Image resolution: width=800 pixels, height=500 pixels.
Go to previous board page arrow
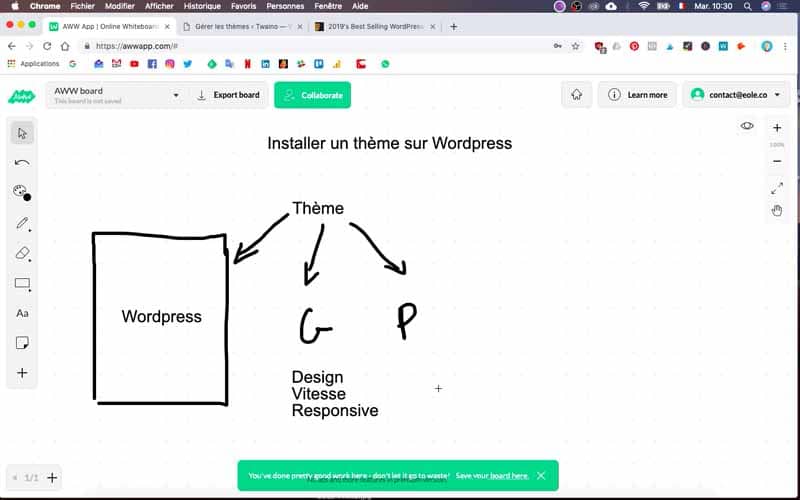tap(15, 478)
